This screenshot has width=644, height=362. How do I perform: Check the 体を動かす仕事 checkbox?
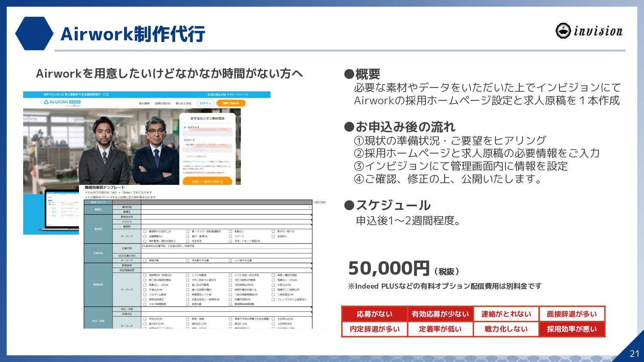(188, 260)
